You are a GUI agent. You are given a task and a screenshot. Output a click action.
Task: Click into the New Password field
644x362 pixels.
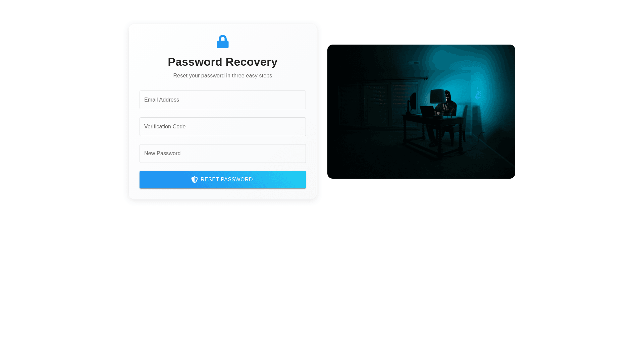pos(223,154)
